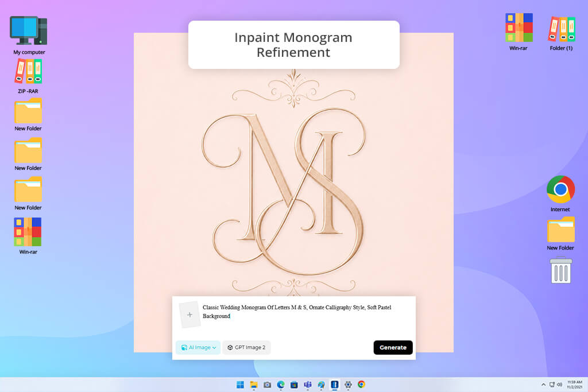Launch Microsoft Edge from the taskbar
Viewport: 588px width, 392px height.
(x=281, y=385)
